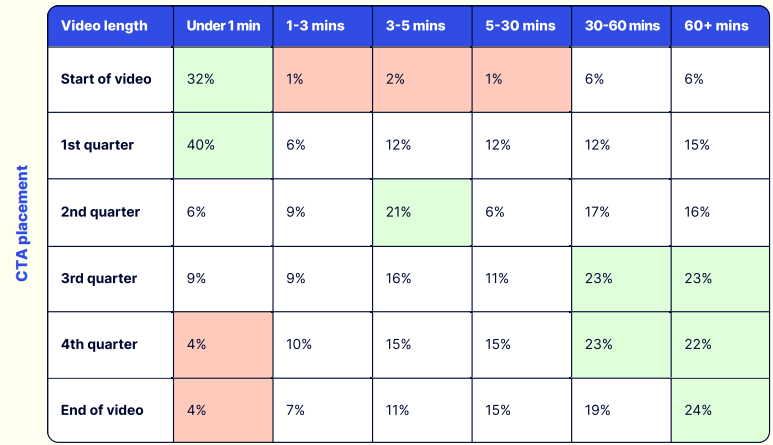
Task: Select the '2nd quarter' row label
Action: (101, 212)
